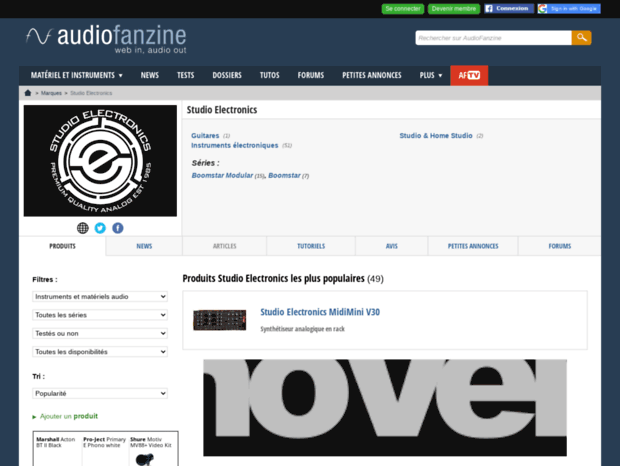Screen dimensions: 620x466
Task: Click the orange search magnifier button
Action: pos(581,38)
